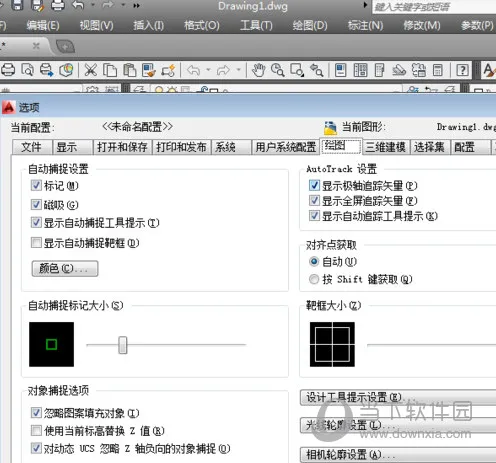Switch to the 用户系统配置 tab
496x463 pixels.
(x=285, y=147)
